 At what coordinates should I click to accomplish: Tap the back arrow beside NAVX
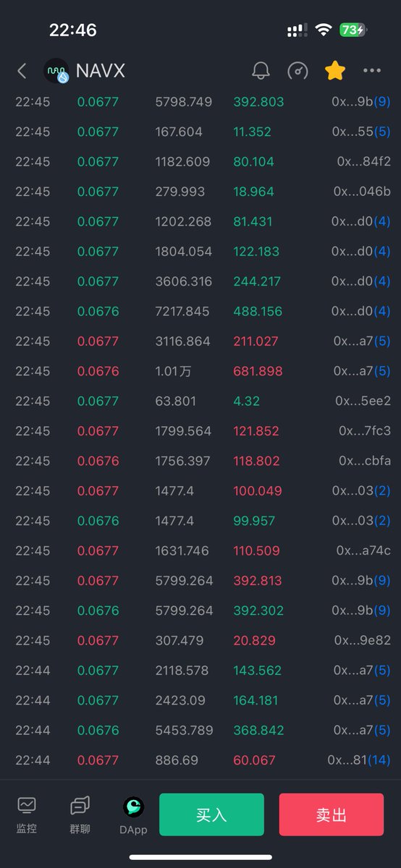[x=22, y=70]
